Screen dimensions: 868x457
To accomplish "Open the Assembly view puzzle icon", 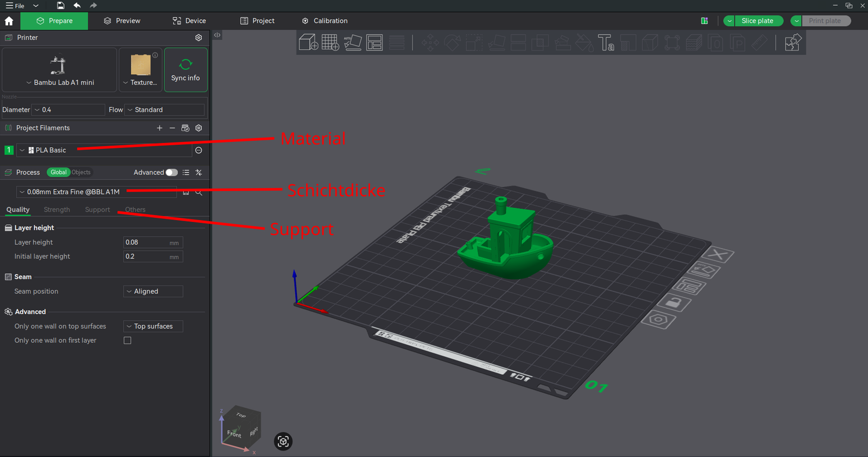I will pos(793,42).
